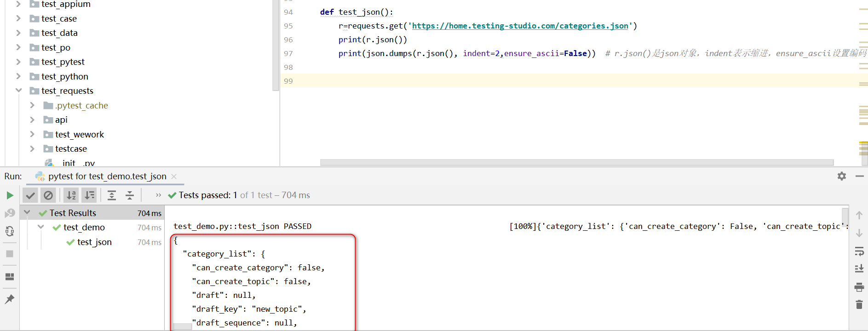Sort test results by duration

point(89,195)
